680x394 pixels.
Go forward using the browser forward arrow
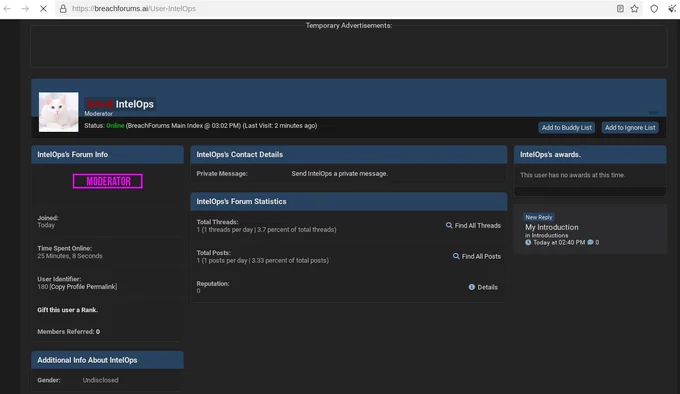click(x=25, y=9)
